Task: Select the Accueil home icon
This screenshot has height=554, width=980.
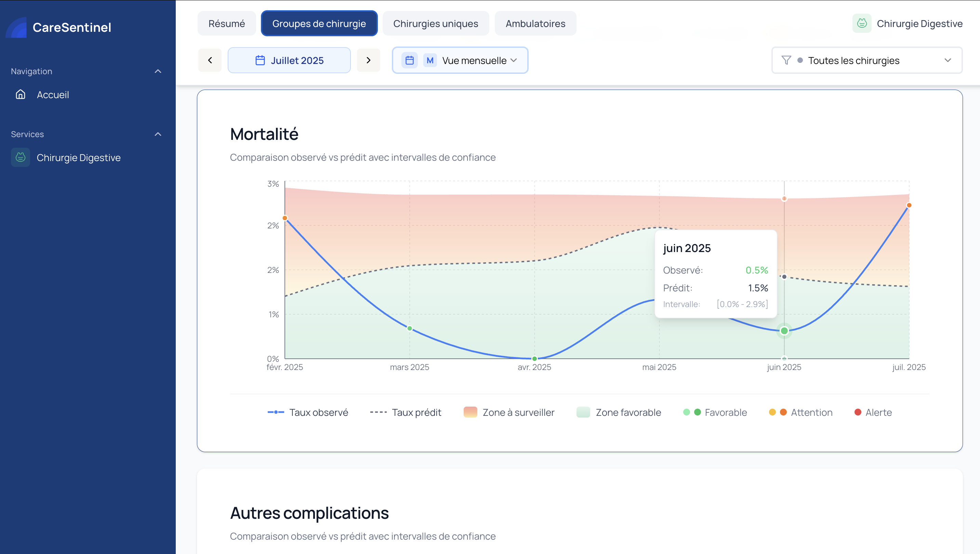Action: pos(21,95)
